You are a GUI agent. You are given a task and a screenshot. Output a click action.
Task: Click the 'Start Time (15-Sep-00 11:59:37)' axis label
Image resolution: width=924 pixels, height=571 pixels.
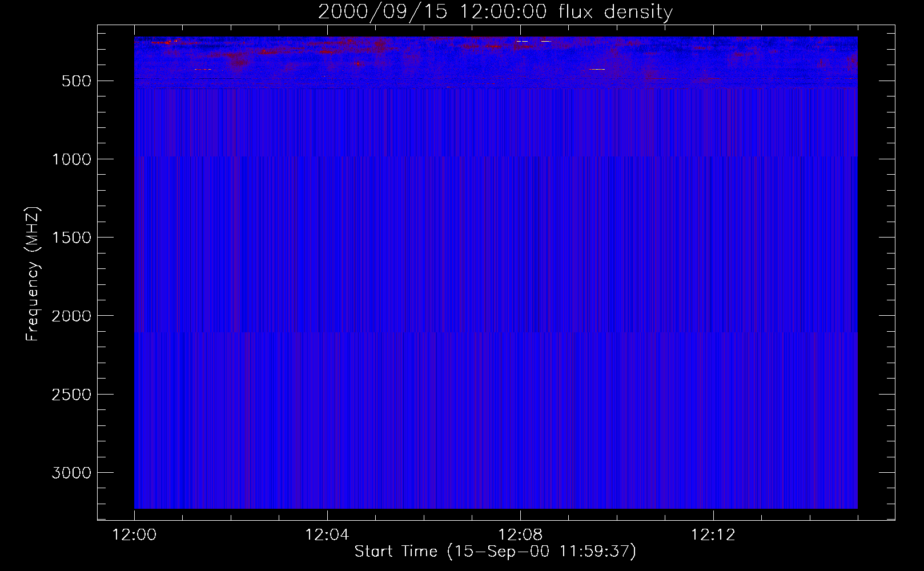click(x=495, y=552)
